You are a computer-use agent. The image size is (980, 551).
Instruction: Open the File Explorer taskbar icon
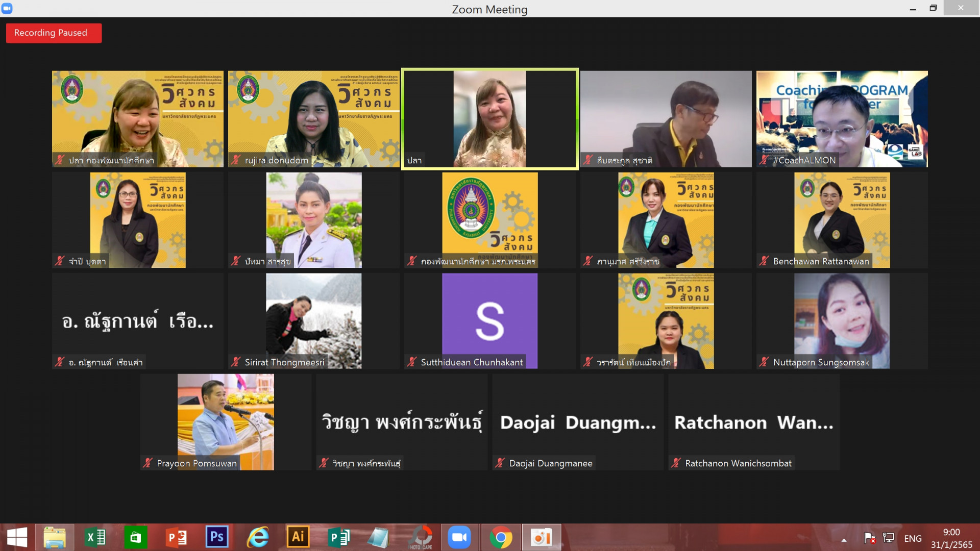(x=55, y=537)
